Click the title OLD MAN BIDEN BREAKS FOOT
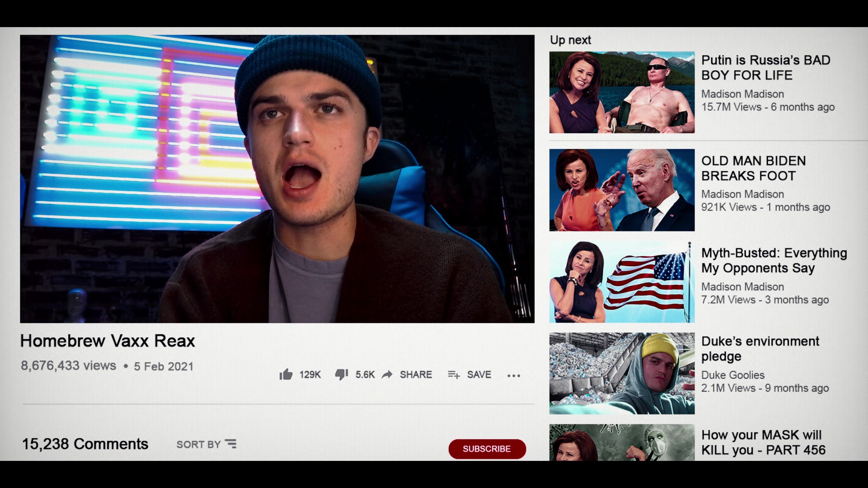868x488 pixels. [x=753, y=168]
